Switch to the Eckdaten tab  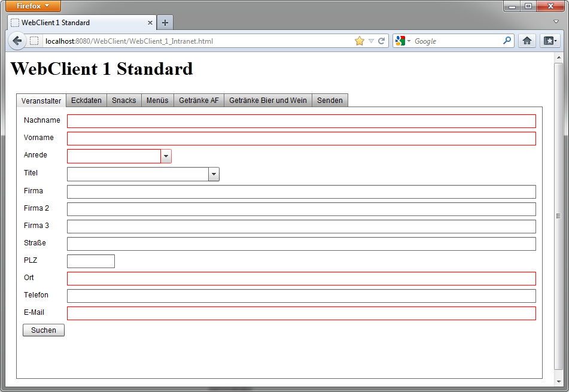(86, 101)
